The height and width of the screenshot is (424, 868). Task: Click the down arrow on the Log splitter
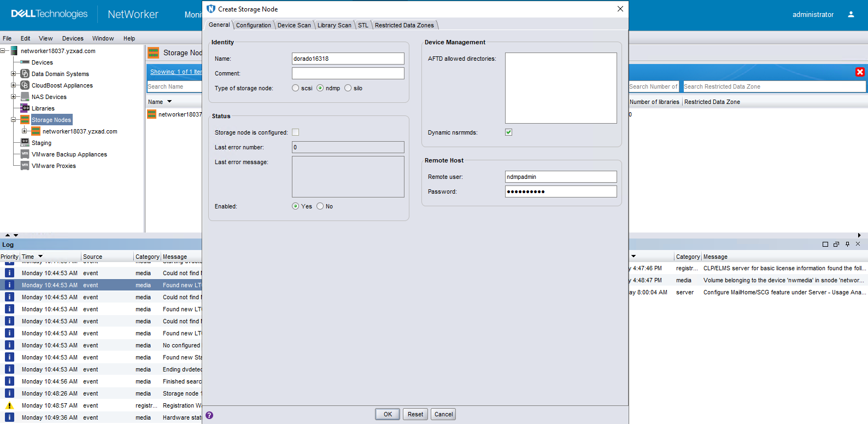tap(16, 235)
